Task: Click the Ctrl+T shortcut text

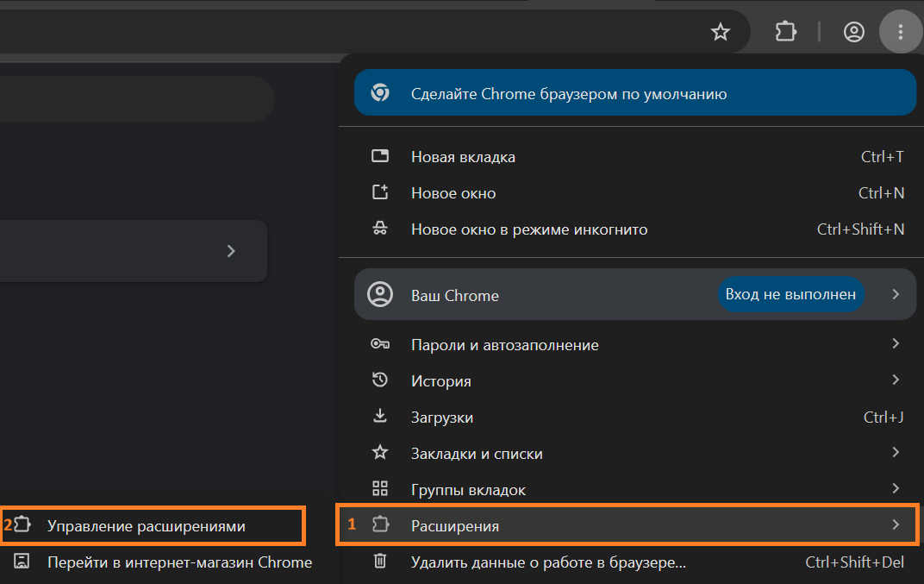Action: pos(882,156)
